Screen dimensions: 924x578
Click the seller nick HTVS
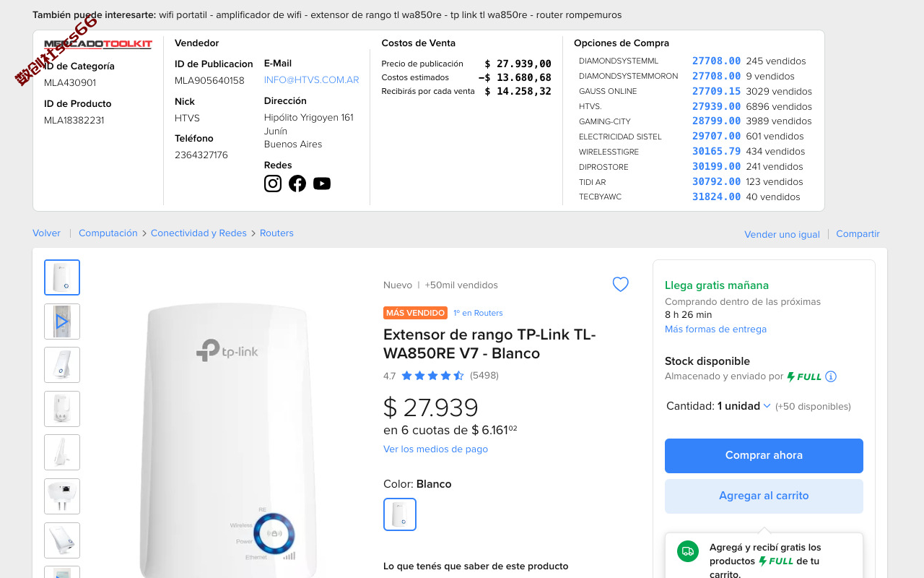pos(187,118)
